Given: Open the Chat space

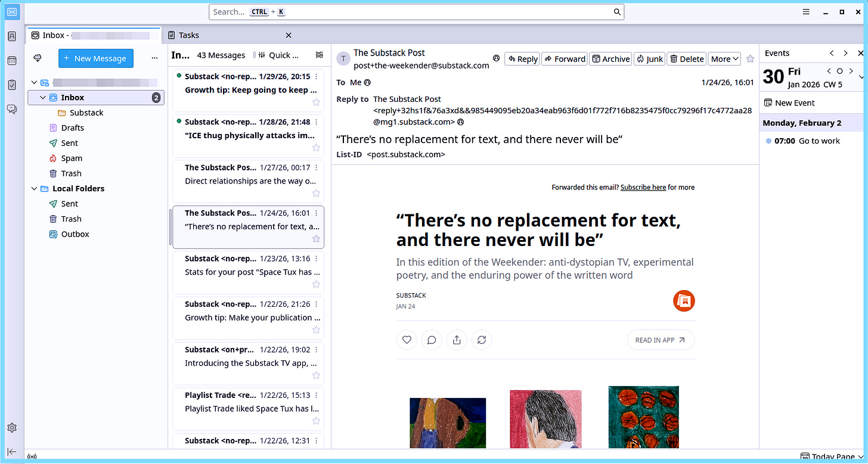Looking at the screenshot, I should pos(12,108).
